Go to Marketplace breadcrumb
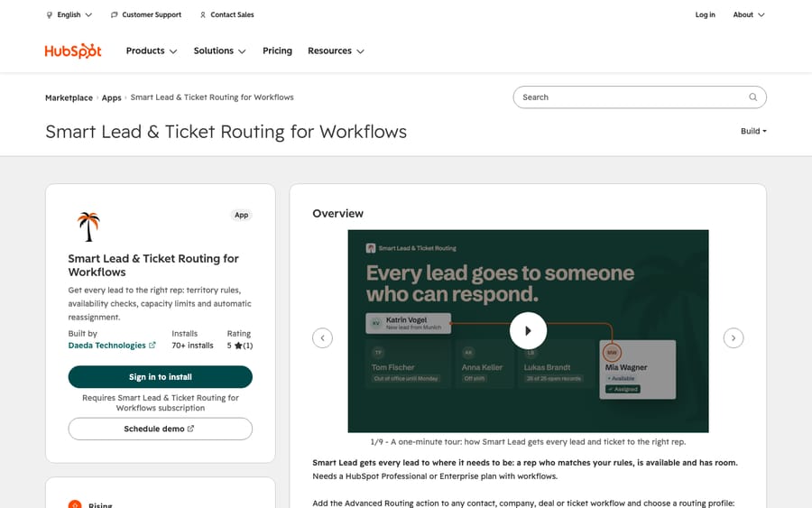812x508 pixels. 69,97
